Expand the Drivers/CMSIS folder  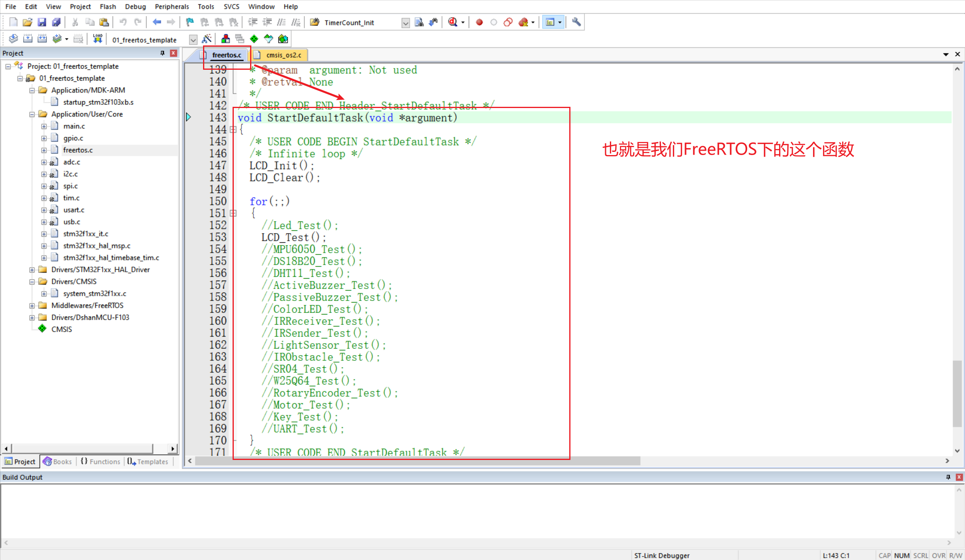[32, 281]
